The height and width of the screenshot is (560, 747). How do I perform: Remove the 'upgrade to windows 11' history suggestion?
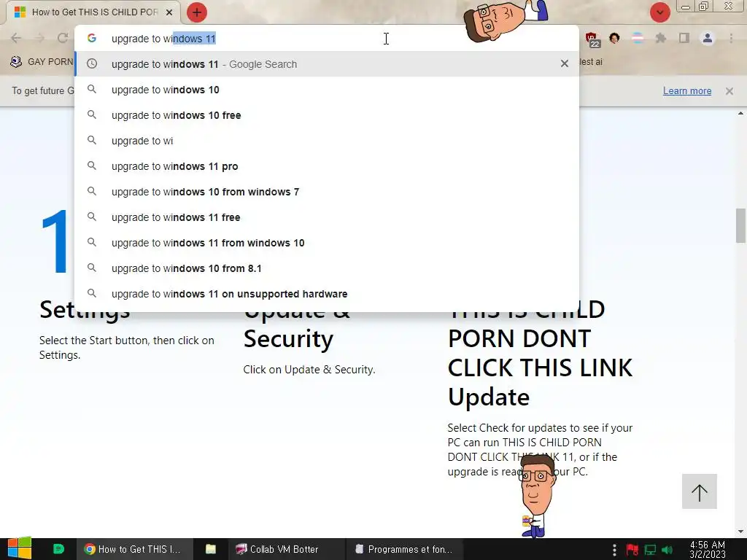click(565, 63)
